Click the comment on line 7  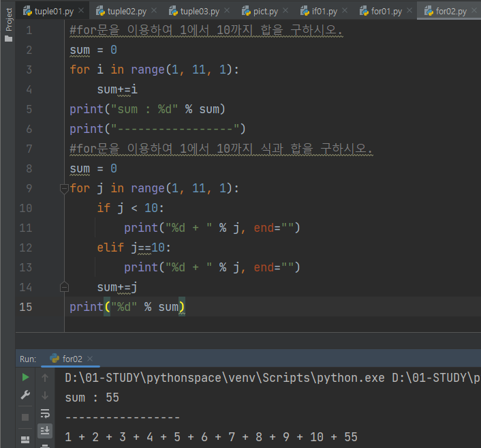[x=221, y=149]
